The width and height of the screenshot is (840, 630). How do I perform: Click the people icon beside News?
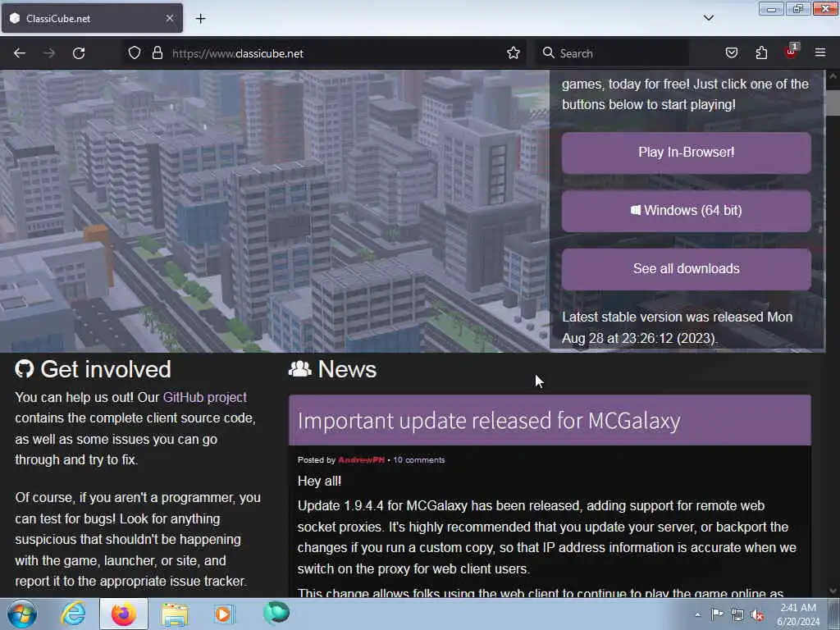tap(300, 368)
